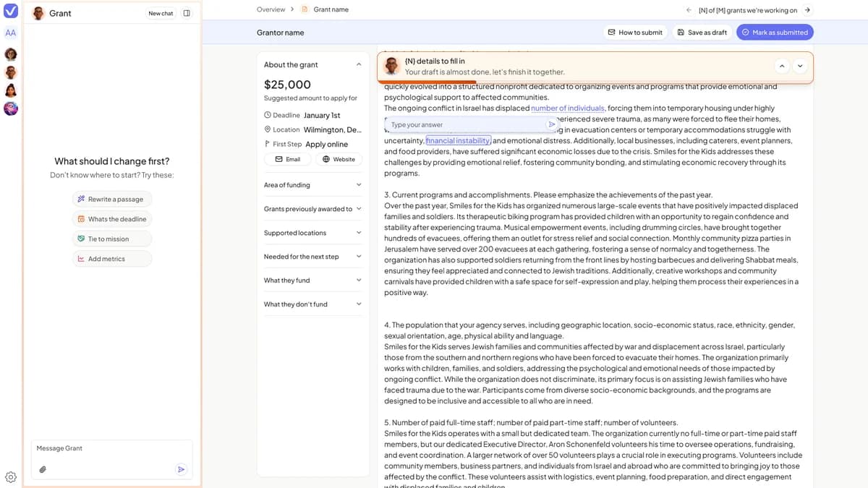This screenshot has height=488, width=868.
Task: Open the AA workspace avatar
Action: (x=11, y=33)
